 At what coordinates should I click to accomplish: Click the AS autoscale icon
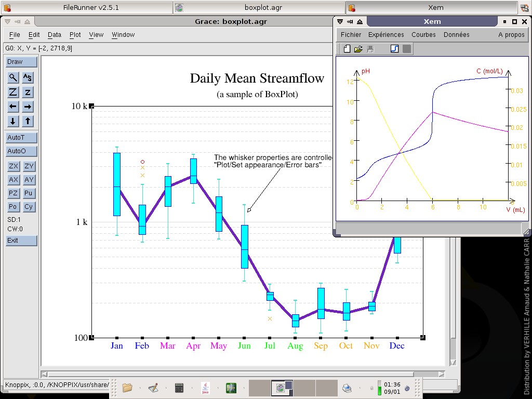pyautogui.click(x=28, y=77)
